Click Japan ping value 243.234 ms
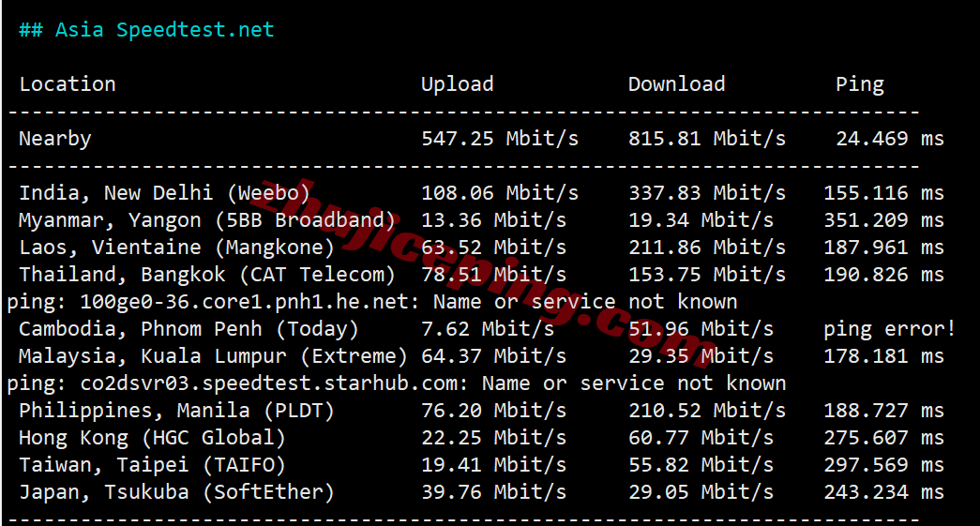Screen dimensions: 980x526 pyautogui.click(x=883, y=492)
